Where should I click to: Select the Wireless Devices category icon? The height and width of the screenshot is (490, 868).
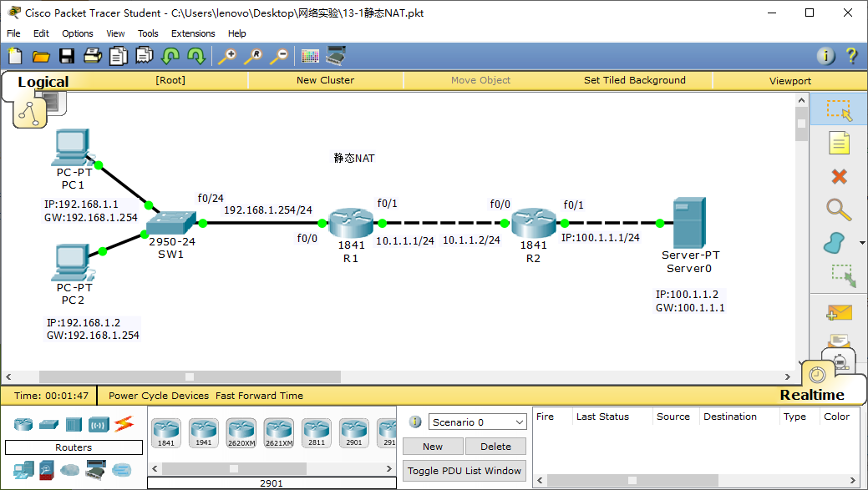pos(99,425)
